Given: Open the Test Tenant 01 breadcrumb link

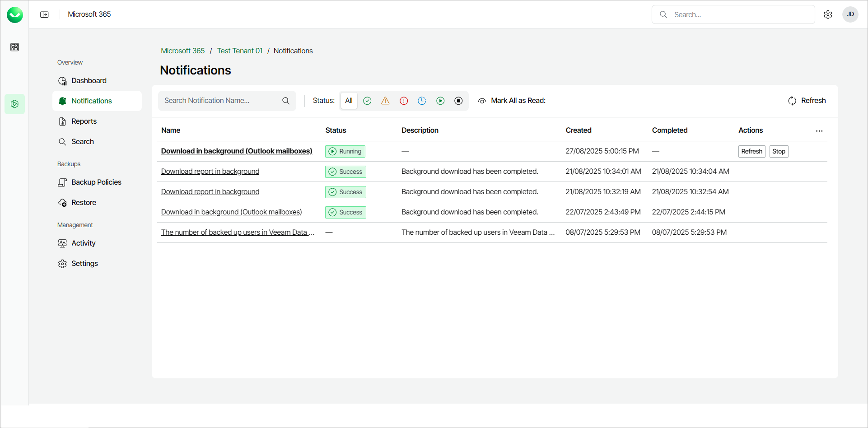Looking at the screenshot, I should pyautogui.click(x=239, y=51).
